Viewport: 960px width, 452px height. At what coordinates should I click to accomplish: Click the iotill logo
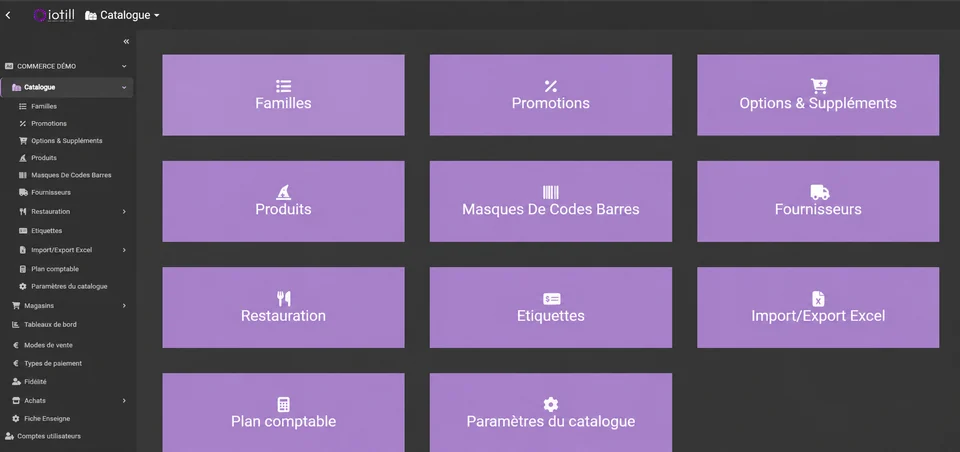point(54,15)
